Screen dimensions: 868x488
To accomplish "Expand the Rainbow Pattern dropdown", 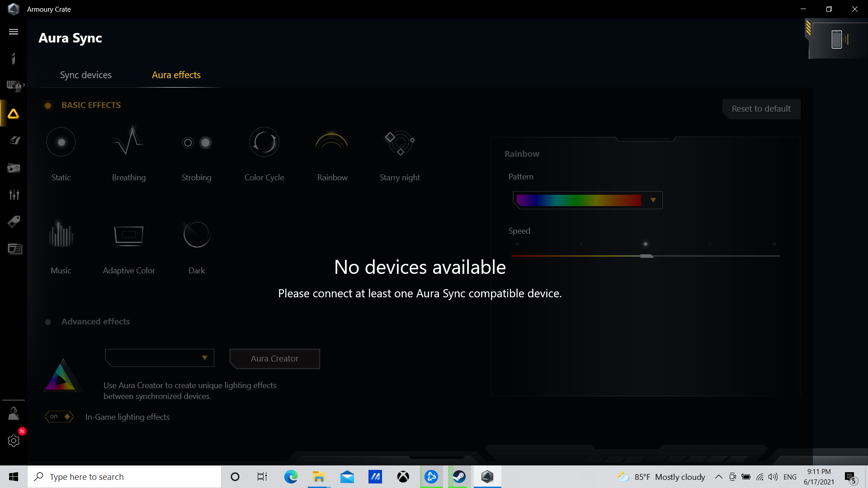I will [653, 200].
